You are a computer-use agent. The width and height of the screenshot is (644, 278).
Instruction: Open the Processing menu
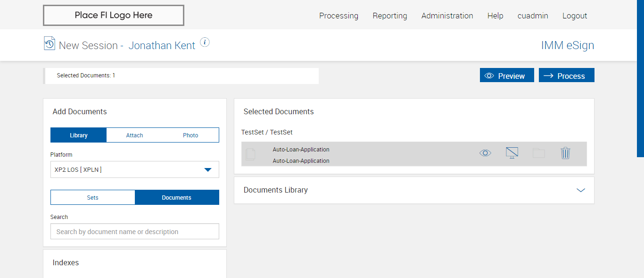pyautogui.click(x=339, y=16)
